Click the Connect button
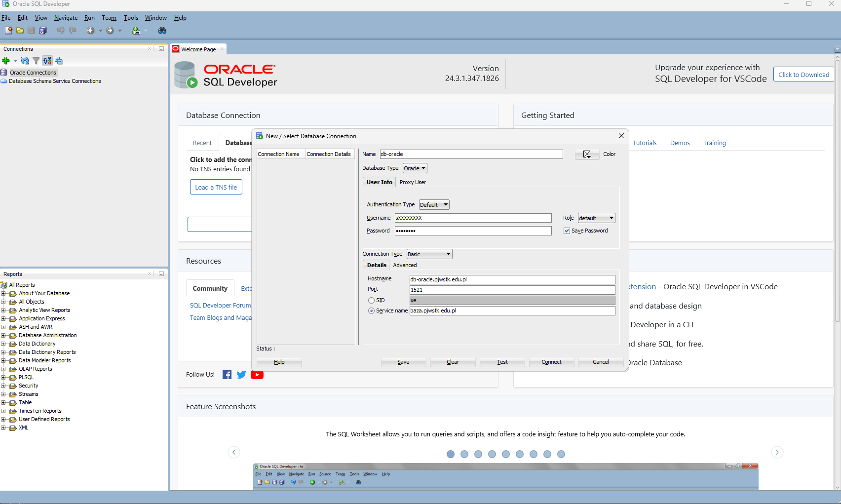Viewport: 841px width, 504px height. pyautogui.click(x=551, y=362)
